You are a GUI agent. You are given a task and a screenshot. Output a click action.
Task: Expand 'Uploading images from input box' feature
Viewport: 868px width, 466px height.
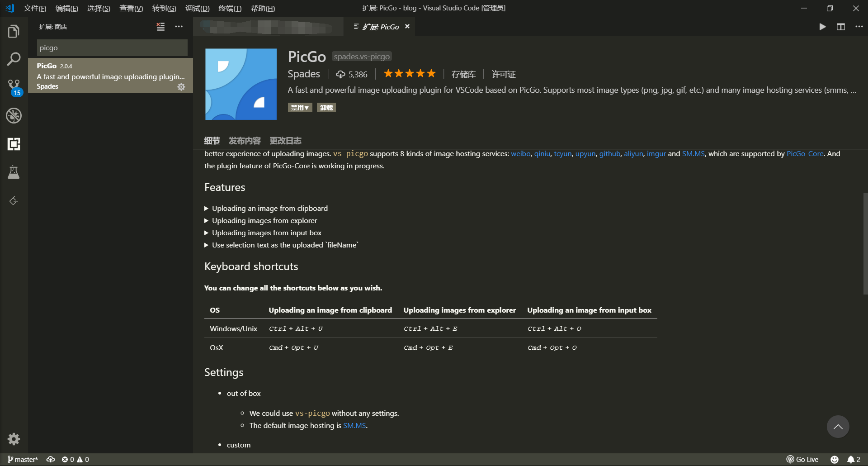(x=263, y=233)
